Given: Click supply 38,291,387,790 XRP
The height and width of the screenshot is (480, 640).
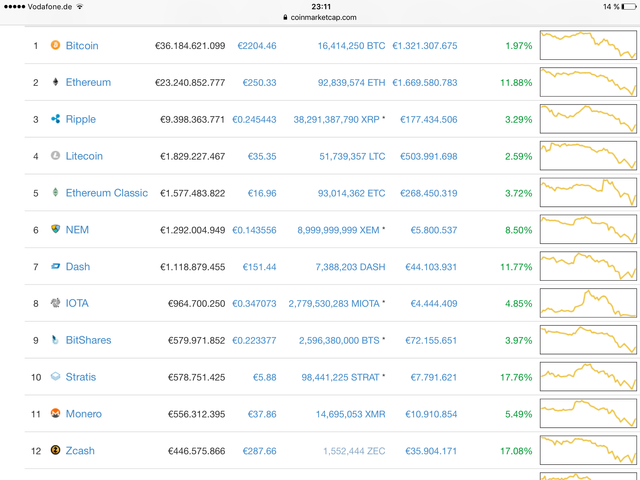Looking at the screenshot, I should click(337, 120).
